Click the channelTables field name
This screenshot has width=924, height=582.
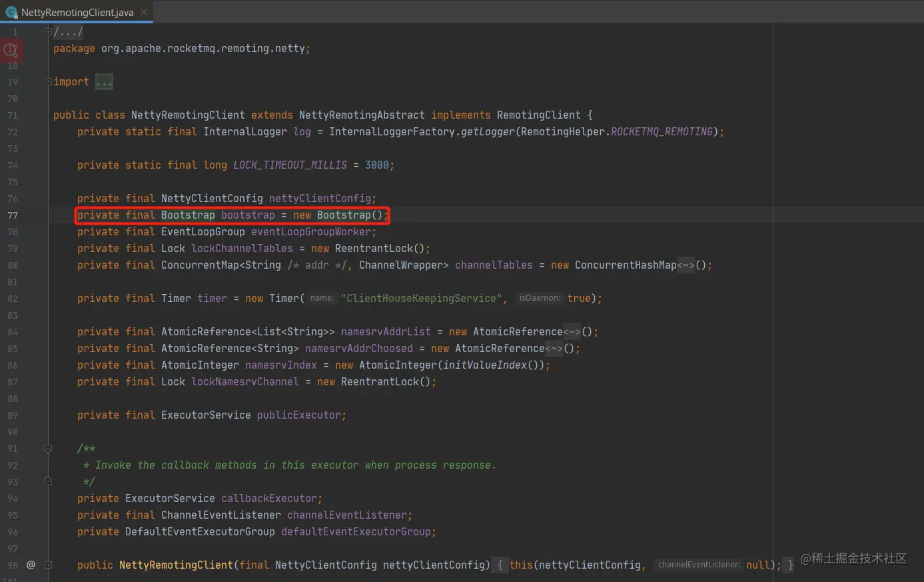494,265
